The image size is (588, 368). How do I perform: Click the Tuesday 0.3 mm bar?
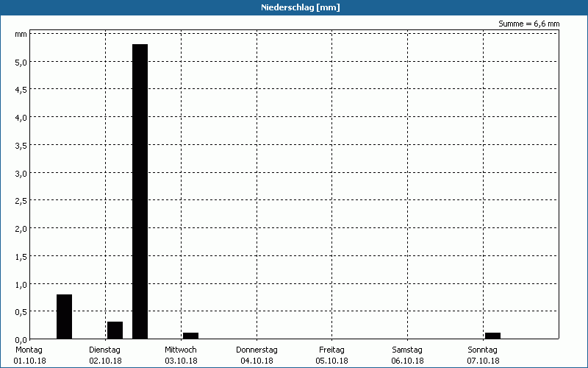coord(115,330)
